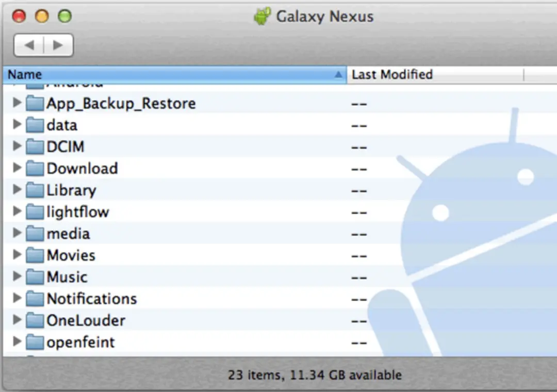
Task: Click the Download folder name
Action: click(x=82, y=169)
